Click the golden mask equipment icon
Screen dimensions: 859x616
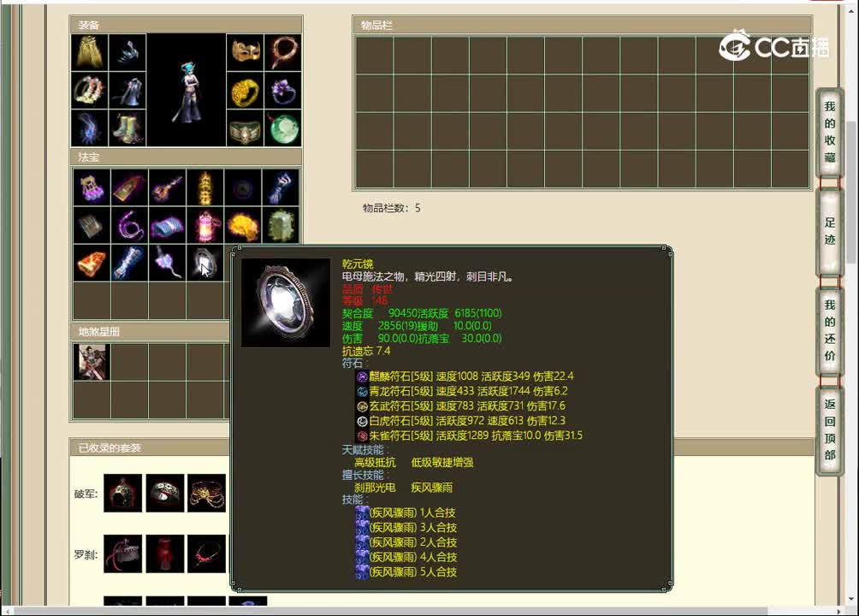pyautogui.click(x=245, y=52)
